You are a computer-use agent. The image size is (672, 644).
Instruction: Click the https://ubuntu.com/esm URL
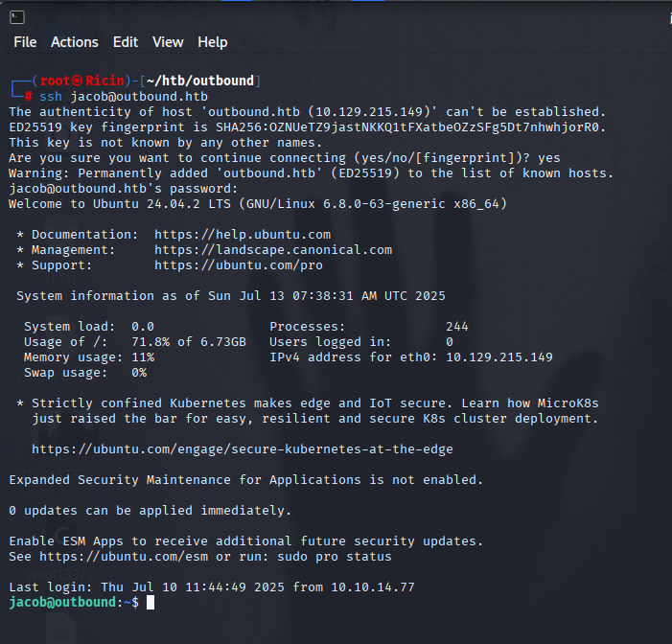[124, 557]
